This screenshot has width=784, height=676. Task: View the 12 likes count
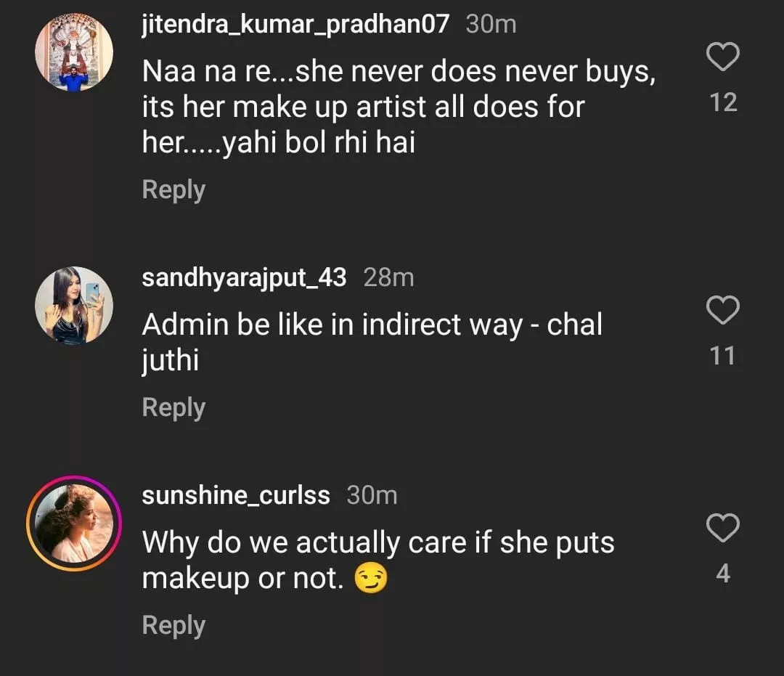[x=723, y=102]
